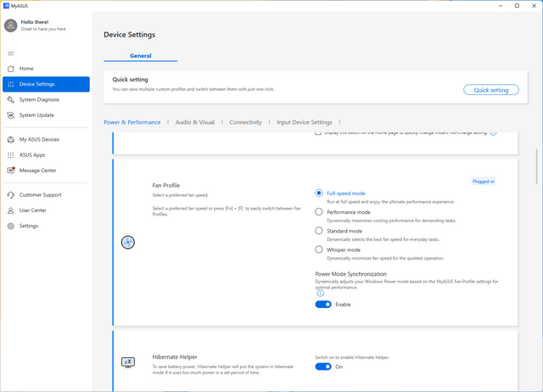Switch to Power & Performance section

pos(132,122)
